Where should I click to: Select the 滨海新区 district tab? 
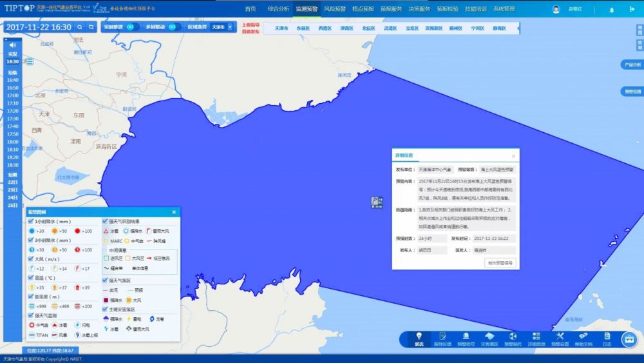[x=433, y=28]
